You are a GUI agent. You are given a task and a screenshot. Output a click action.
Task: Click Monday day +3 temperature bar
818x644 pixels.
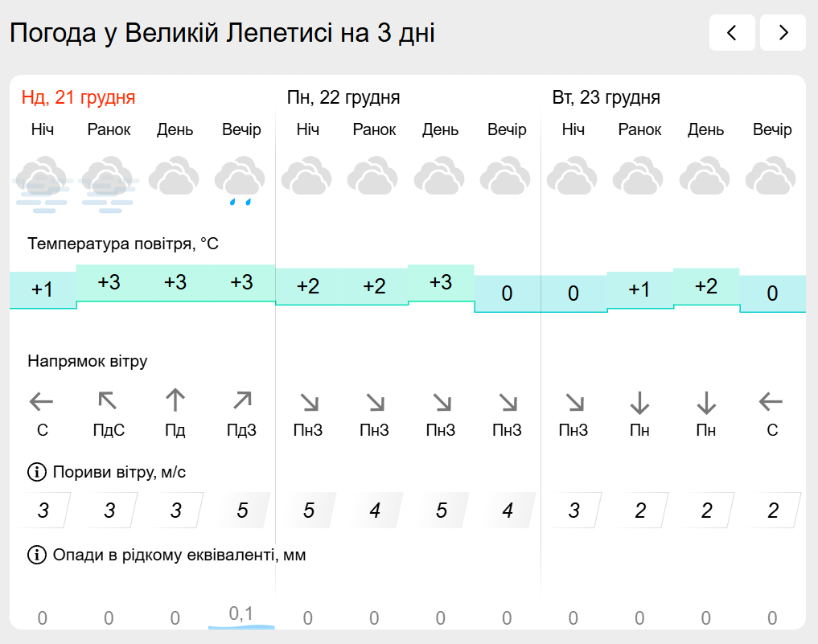(441, 283)
